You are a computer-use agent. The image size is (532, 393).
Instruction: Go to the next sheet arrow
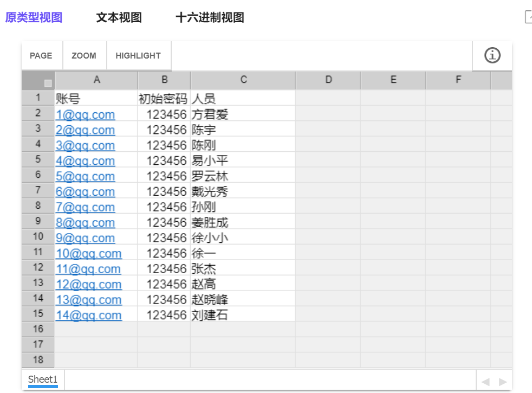coord(503,382)
